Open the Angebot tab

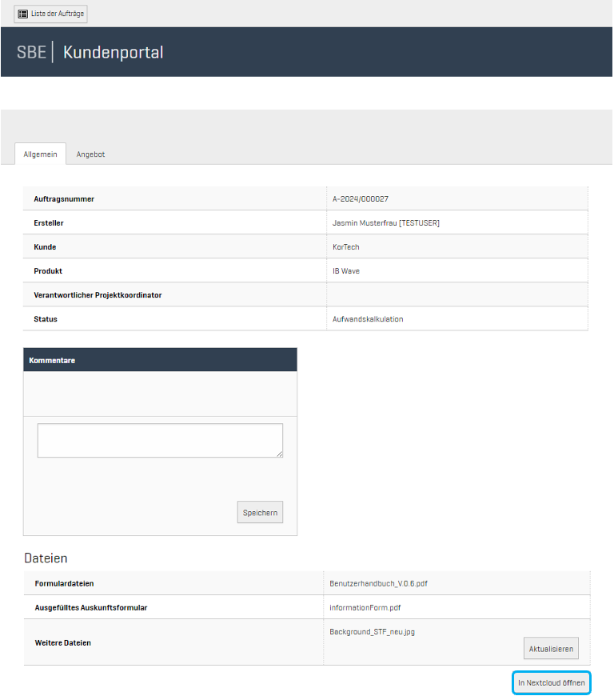click(x=90, y=154)
